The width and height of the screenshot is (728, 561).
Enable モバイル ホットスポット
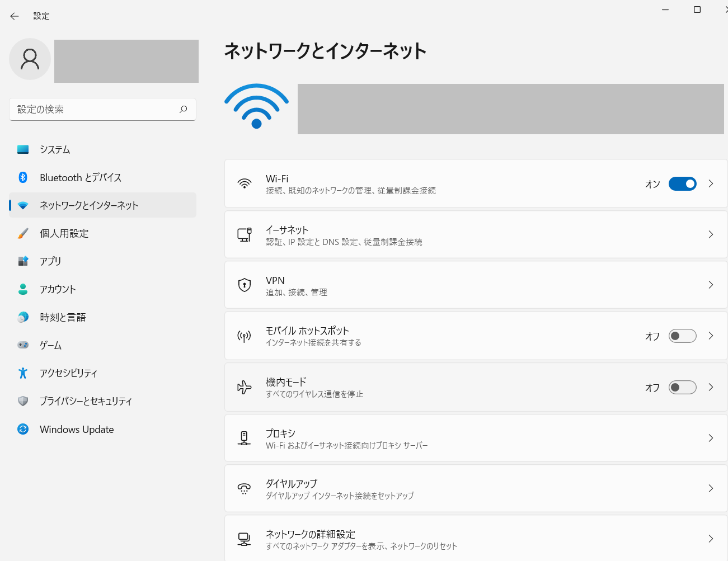pyautogui.click(x=682, y=336)
